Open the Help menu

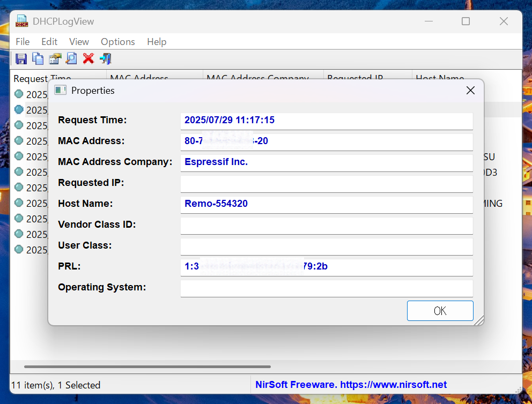pyautogui.click(x=157, y=42)
